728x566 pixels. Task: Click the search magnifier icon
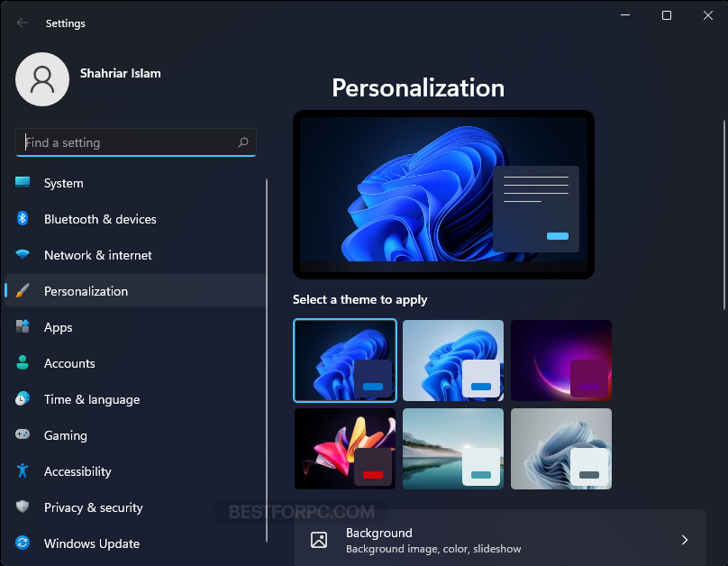tap(243, 142)
